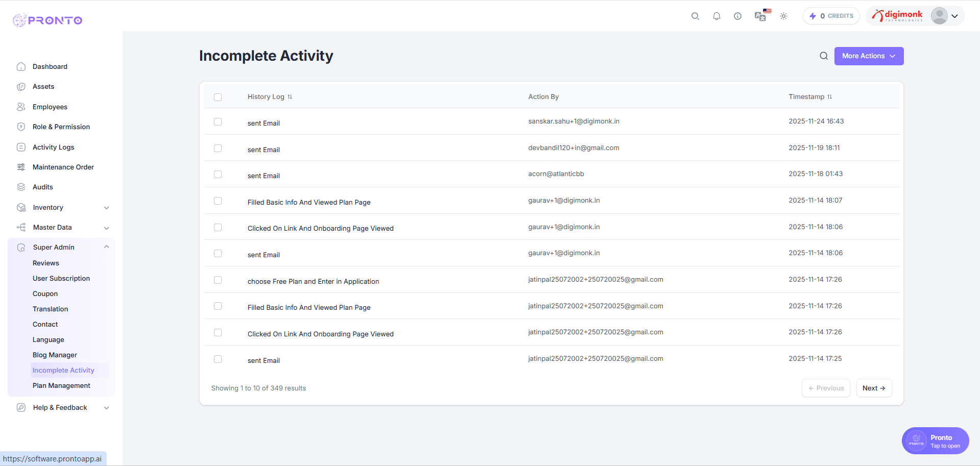Image resolution: width=980 pixels, height=466 pixels.
Task: Click the Previous pagination button
Action: tap(826, 388)
